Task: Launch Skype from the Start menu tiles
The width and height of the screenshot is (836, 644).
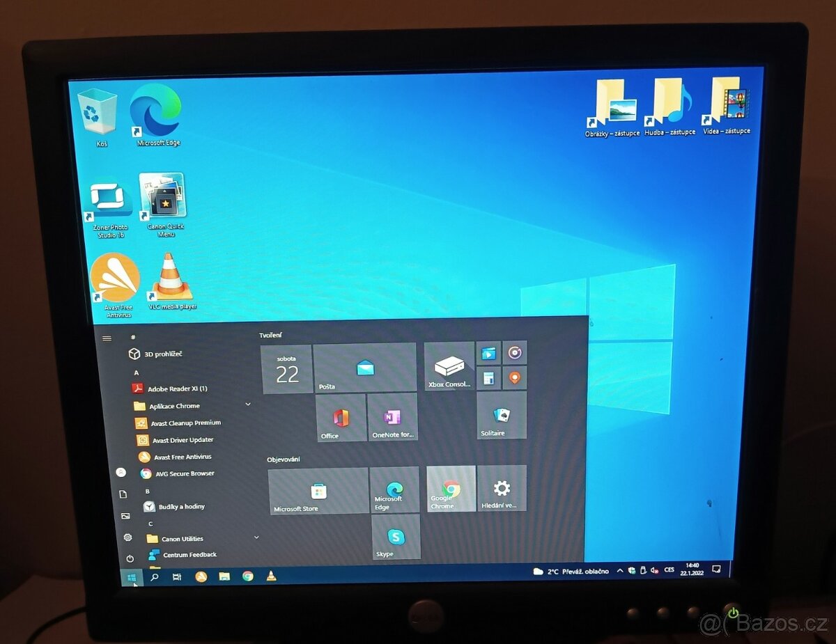Action: (395, 536)
